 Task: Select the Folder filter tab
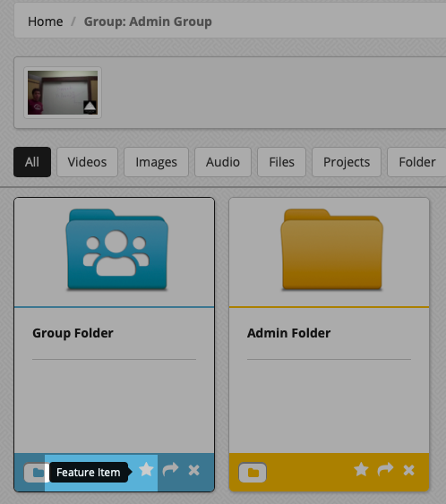416,162
